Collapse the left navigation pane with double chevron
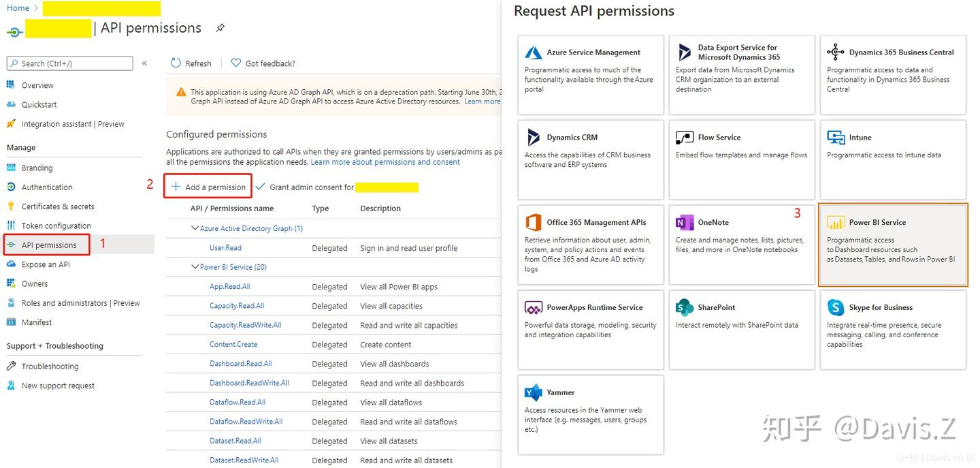This screenshot has width=980, height=468. pyautogui.click(x=144, y=63)
